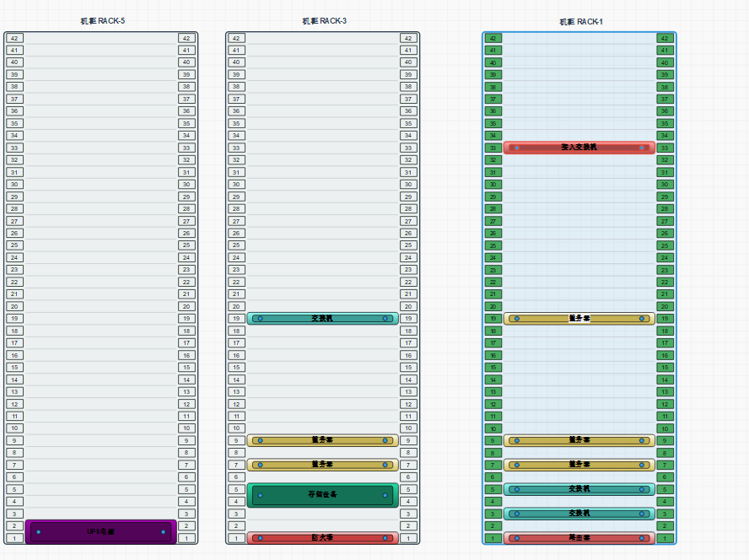Click left slot number 42 of RACK-5

tap(14, 38)
